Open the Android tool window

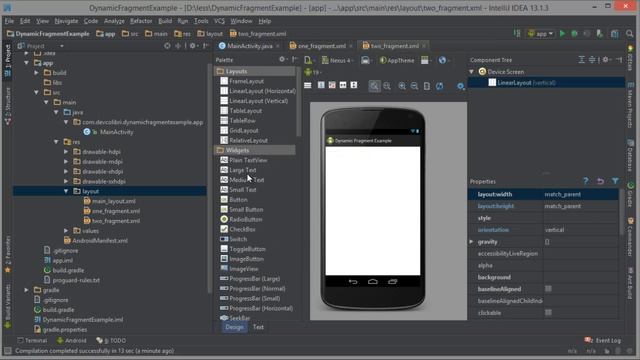coord(72,340)
